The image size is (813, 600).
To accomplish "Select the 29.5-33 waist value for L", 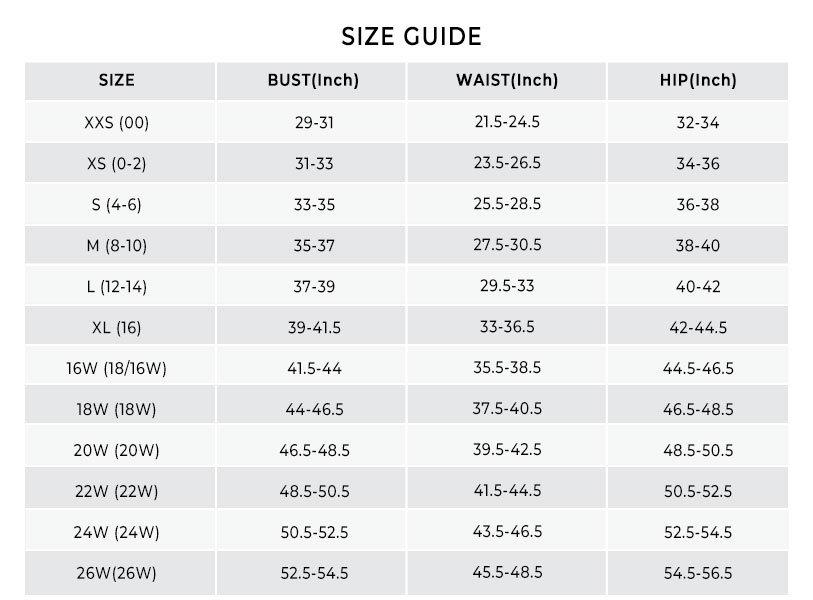I will (507, 286).
